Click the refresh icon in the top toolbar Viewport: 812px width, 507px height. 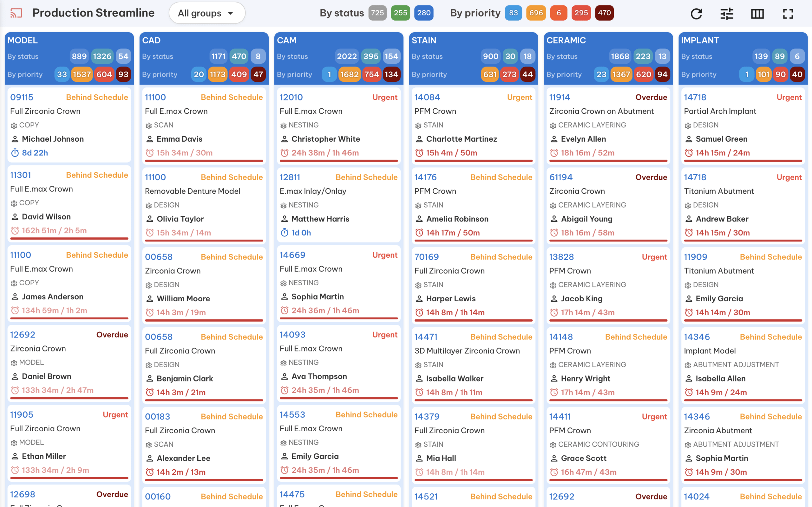click(x=696, y=13)
